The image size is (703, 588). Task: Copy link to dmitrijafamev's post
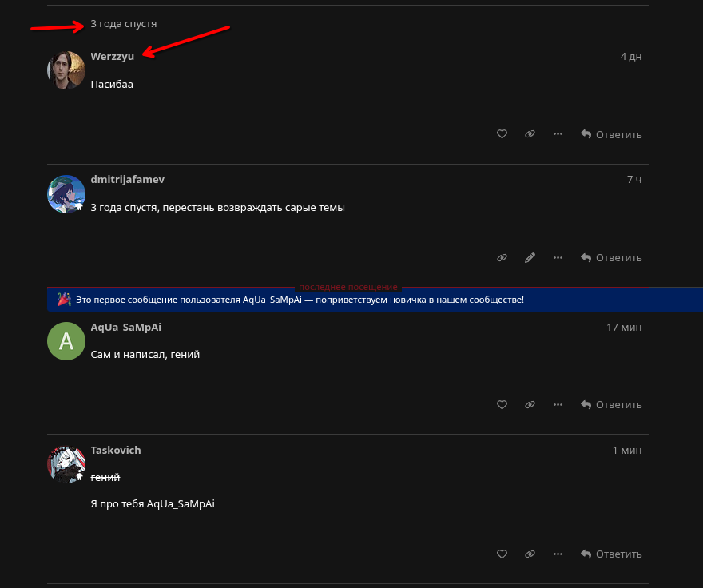[502, 257]
